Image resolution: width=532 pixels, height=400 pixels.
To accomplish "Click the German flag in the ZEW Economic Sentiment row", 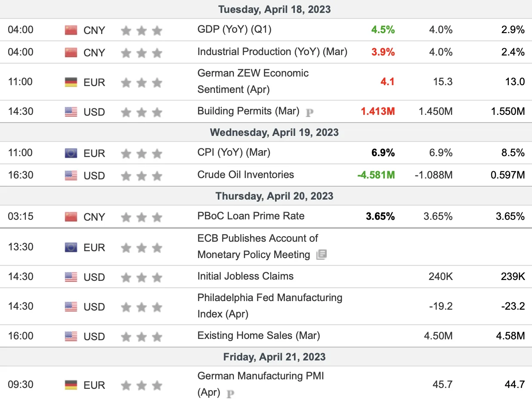I will [71, 82].
